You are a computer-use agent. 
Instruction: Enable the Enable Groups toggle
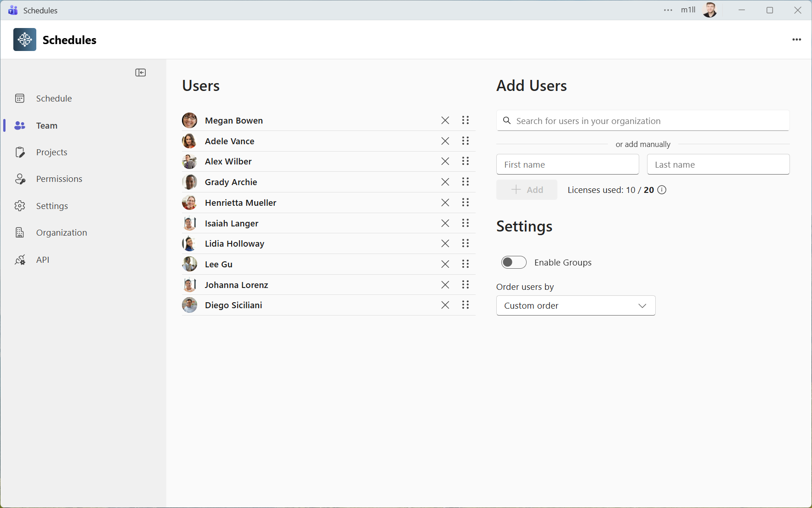click(513, 262)
